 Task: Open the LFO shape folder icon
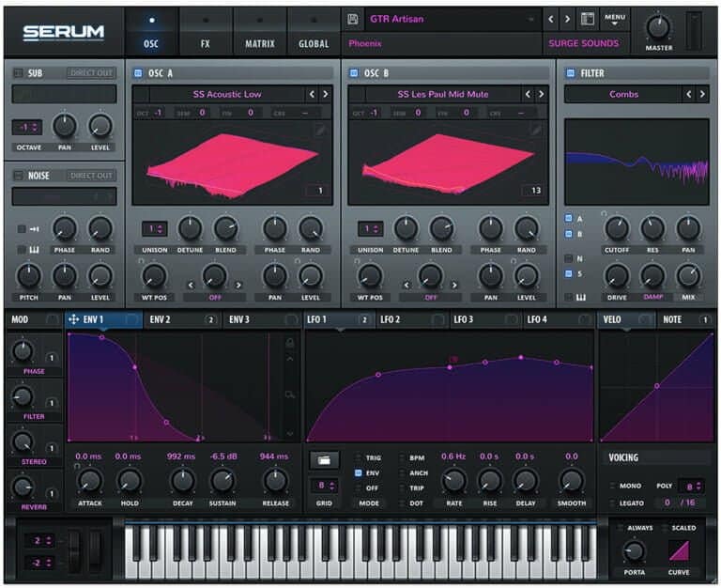point(324,459)
